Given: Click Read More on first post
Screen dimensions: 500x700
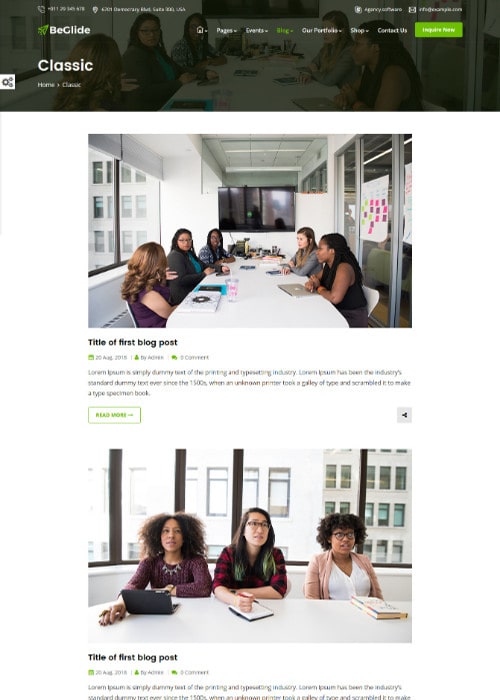Looking at the screenshot, I should click(x=114, y=415).
